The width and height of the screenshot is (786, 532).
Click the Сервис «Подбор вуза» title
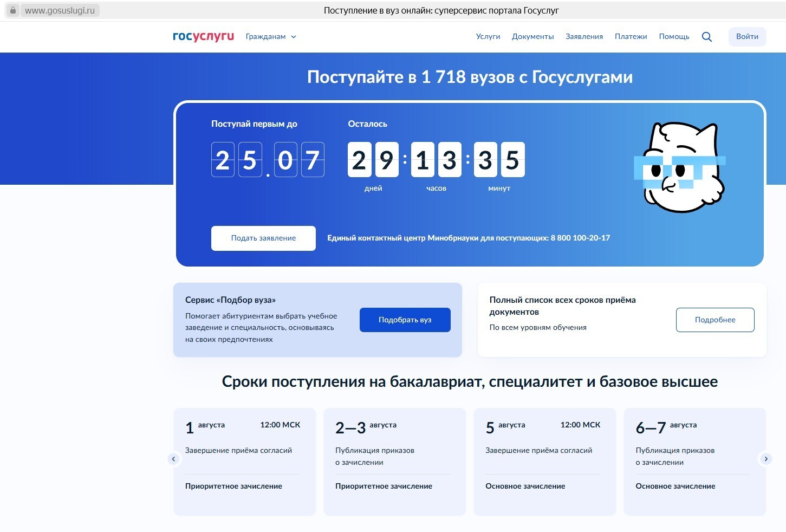[x=230, y=300]
